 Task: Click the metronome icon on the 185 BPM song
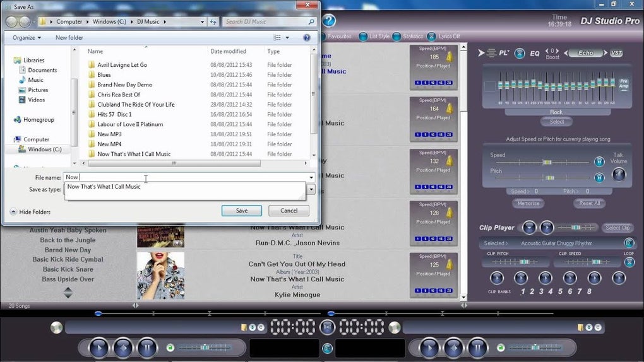[x=450, y=57]
